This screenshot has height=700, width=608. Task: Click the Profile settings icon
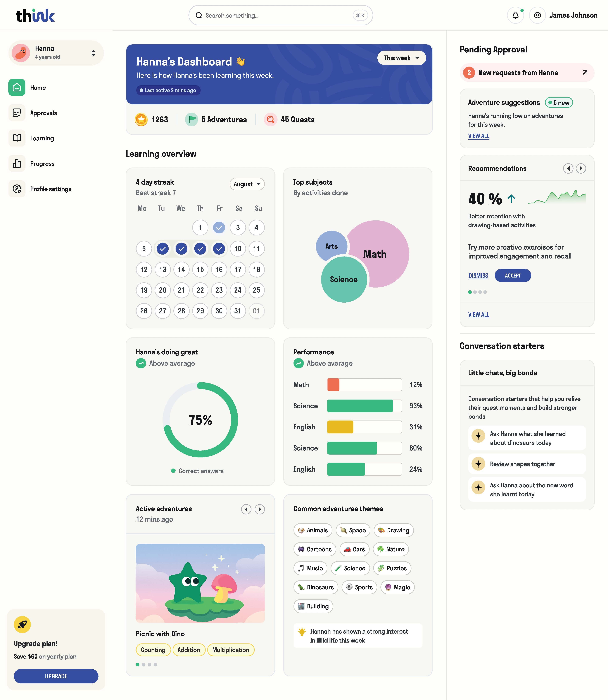[x=17, y=189]
